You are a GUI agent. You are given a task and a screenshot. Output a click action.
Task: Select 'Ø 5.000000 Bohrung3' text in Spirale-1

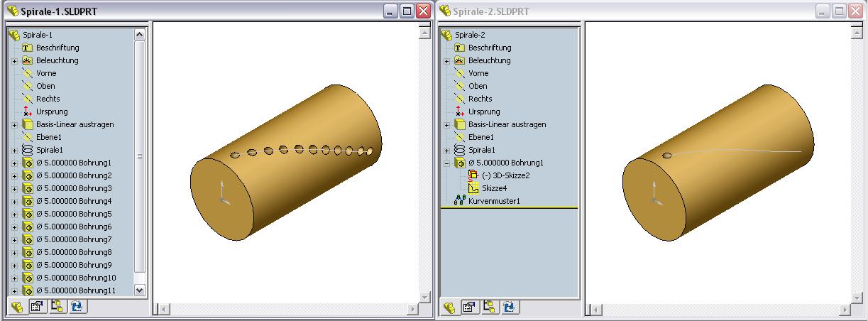(x=74, y=188)
